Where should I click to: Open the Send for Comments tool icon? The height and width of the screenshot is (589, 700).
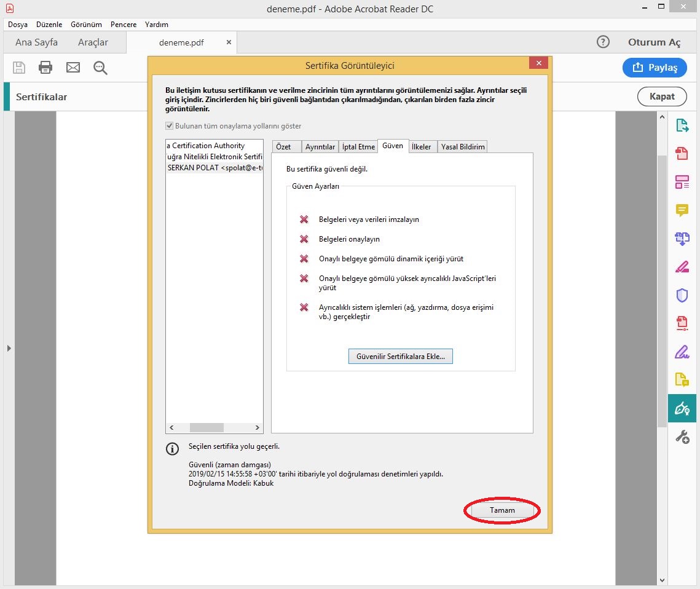click(x=682, y=379)
